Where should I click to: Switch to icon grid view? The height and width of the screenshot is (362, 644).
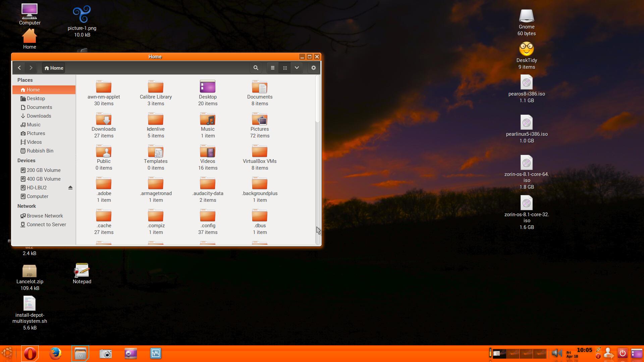285,68
